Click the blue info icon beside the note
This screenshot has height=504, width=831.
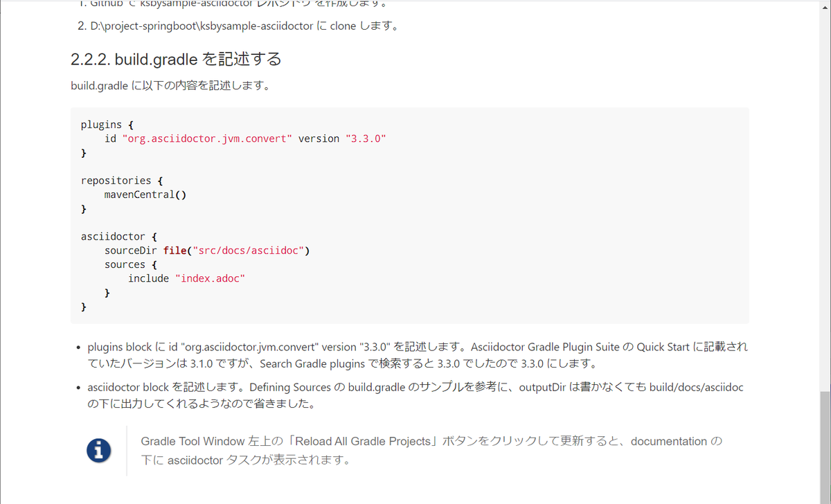(98, 450)
